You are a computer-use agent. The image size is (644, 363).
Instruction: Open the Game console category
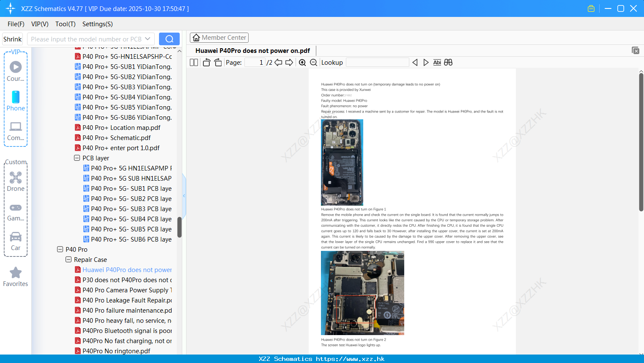coord(16,212)
